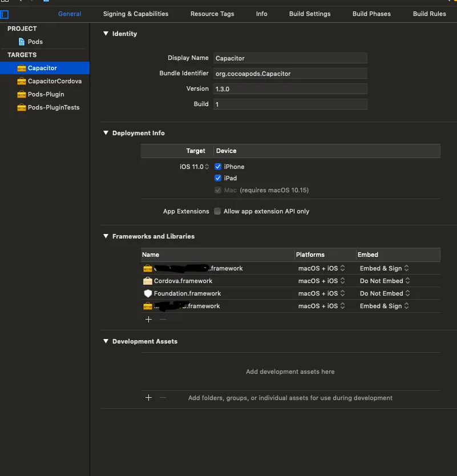Click the Capacitor target toolbox icon

coord(22,68)
